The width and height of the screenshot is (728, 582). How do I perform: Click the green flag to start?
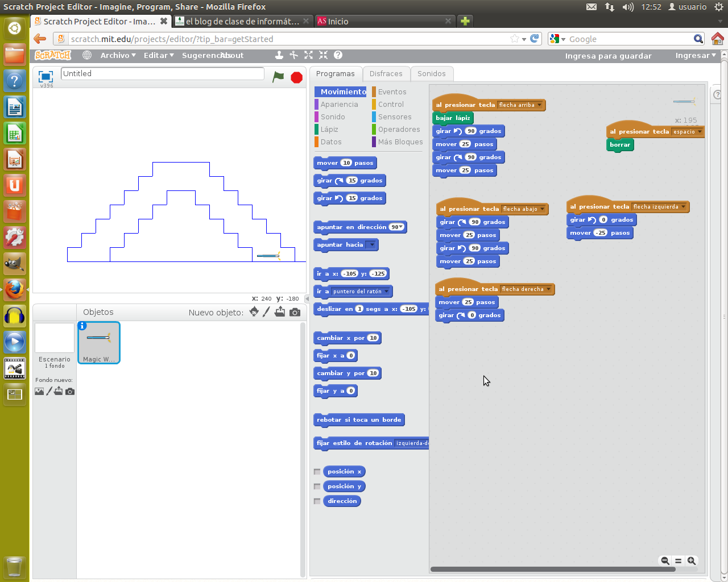point(279,77)
